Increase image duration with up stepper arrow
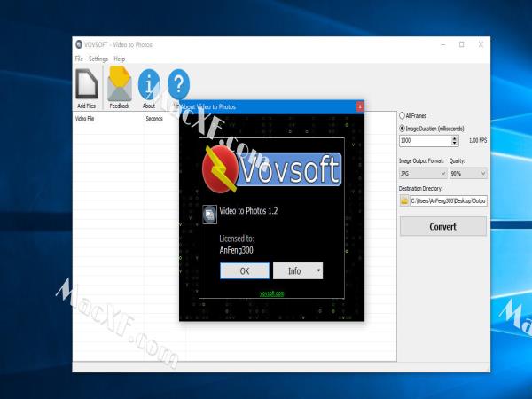The image size is (532, 399). coord(454,137)
